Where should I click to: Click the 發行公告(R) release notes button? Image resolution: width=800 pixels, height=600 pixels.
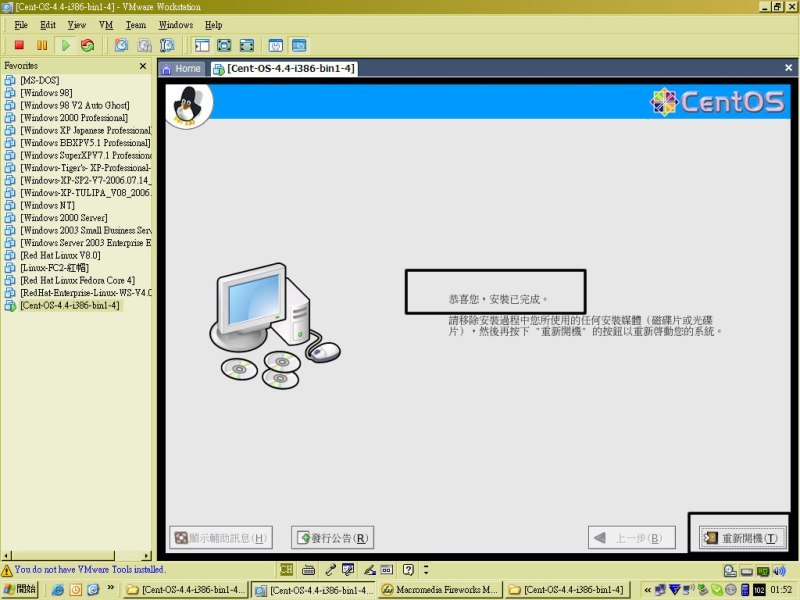click(332, 538)
